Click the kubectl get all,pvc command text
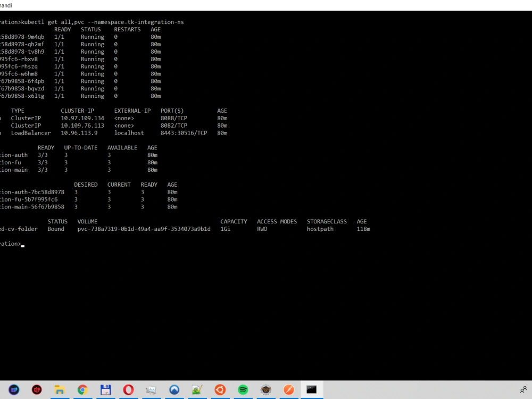 coord(102,22)
